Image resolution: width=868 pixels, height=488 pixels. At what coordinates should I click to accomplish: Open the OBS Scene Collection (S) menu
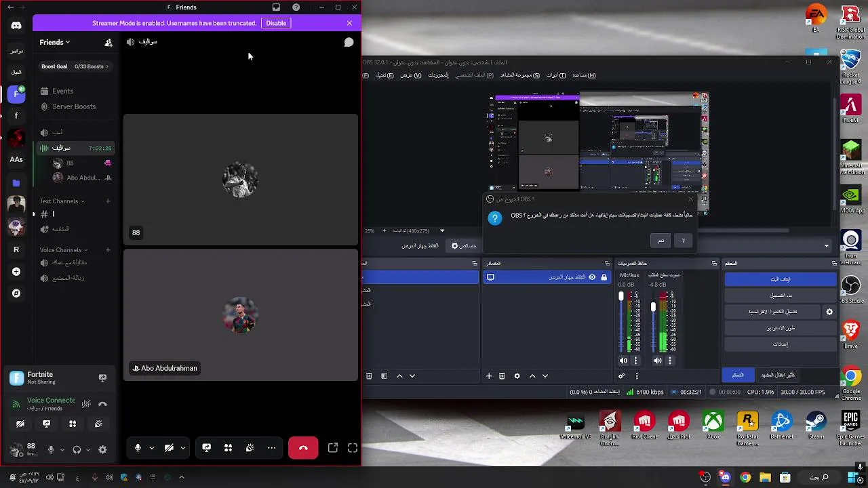click(x=520, y=75)
